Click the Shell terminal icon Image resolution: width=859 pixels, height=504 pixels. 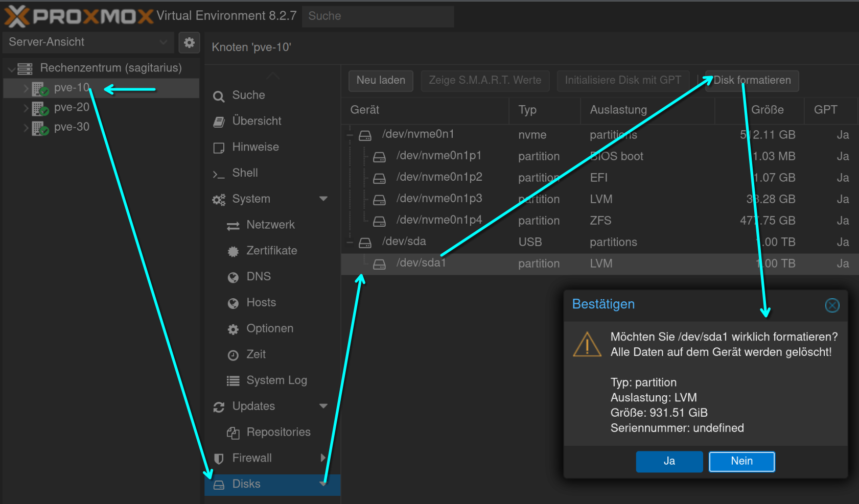[219, 174]
